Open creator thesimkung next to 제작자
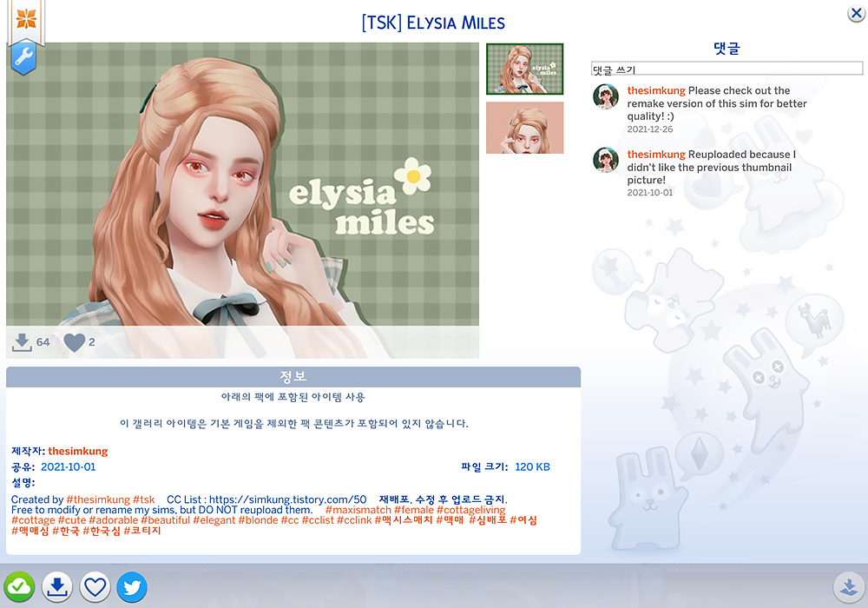The height and width of the screenshot is (608, 868). 78,452
